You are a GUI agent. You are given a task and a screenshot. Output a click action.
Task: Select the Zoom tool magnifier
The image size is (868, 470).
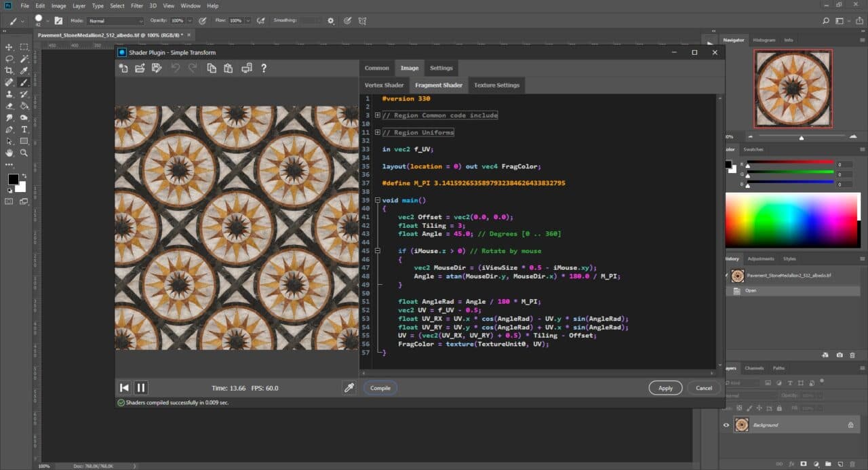pos(24,153)
